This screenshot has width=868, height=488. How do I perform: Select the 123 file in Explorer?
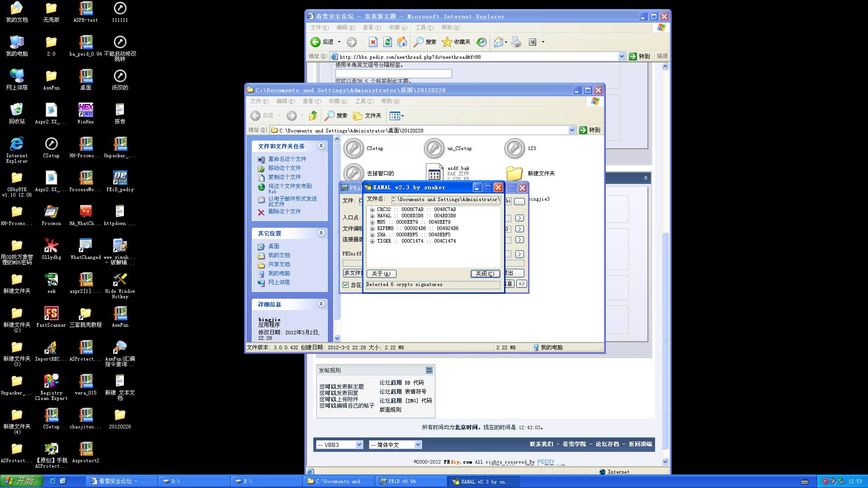520,148
